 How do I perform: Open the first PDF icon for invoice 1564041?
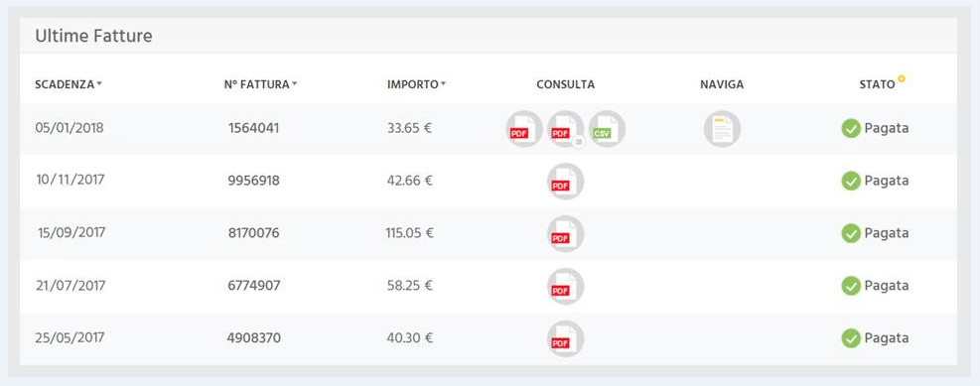[523, 129]
